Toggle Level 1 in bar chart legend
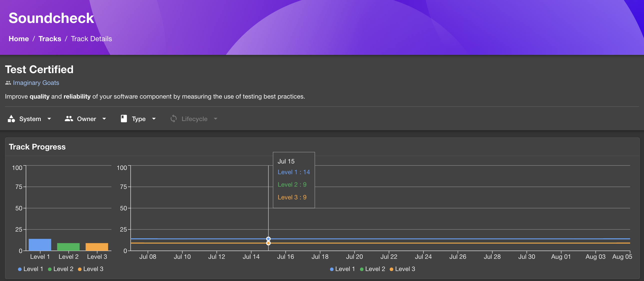 tap(30, 269)
